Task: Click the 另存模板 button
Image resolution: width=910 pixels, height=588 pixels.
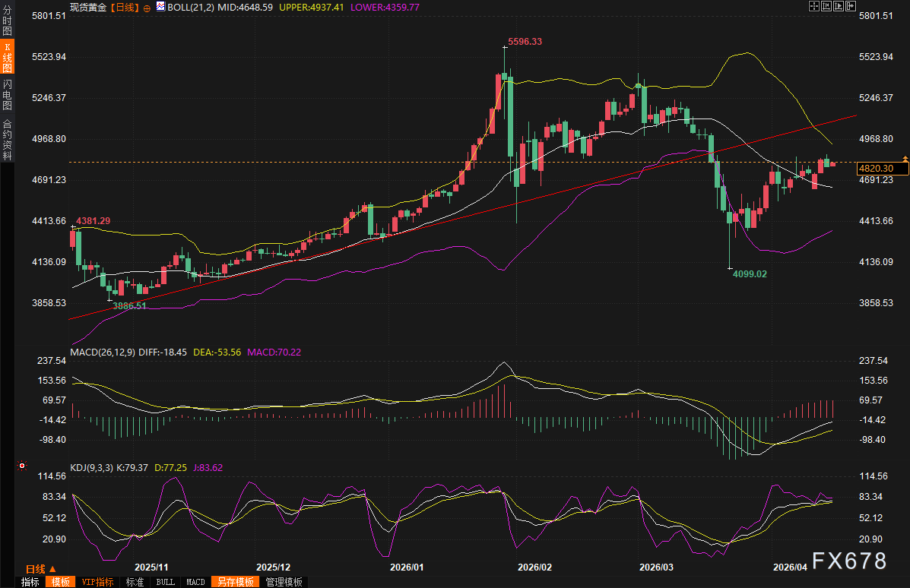Action: pos(235,582)
